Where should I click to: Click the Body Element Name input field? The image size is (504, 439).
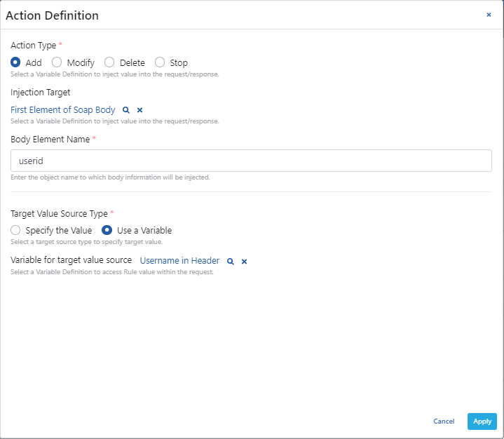(x=251, y=161)
